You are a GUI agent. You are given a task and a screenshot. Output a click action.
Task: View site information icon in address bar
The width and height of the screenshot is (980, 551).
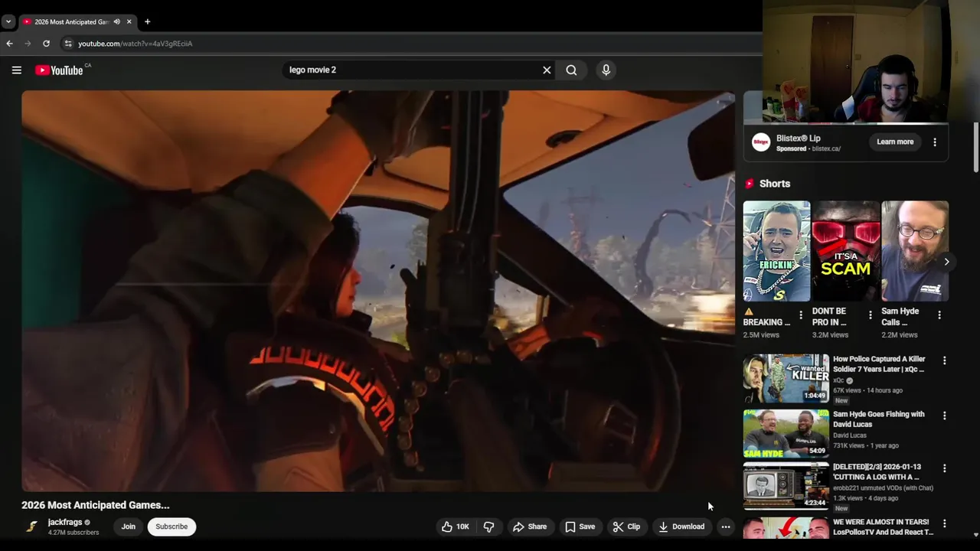pos(68,44)
